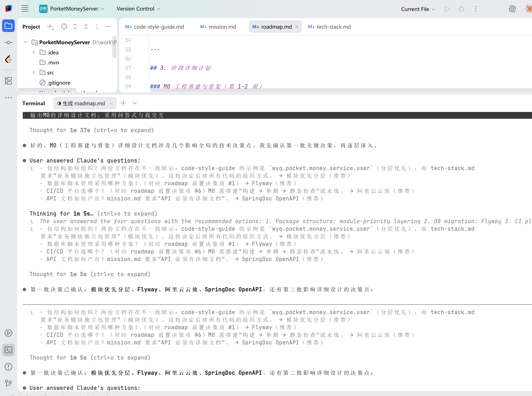Open the Structure tool window
The image size is (532, 396).
(8, 81)
